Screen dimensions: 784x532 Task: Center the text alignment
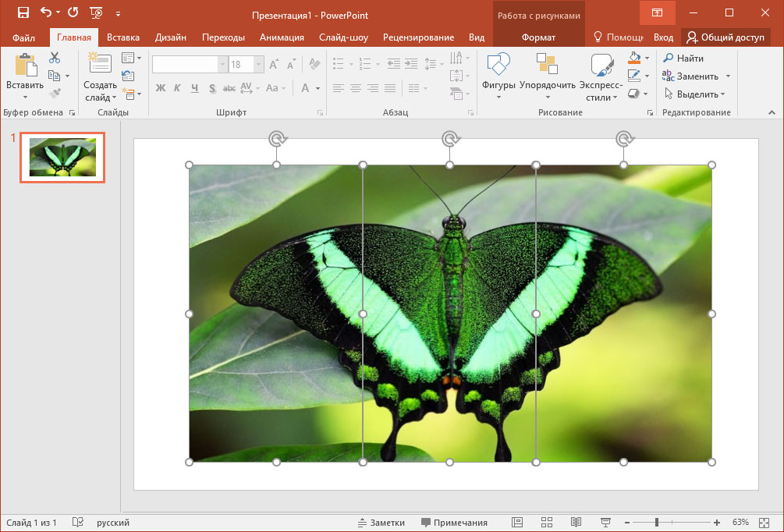coord(356,88)
